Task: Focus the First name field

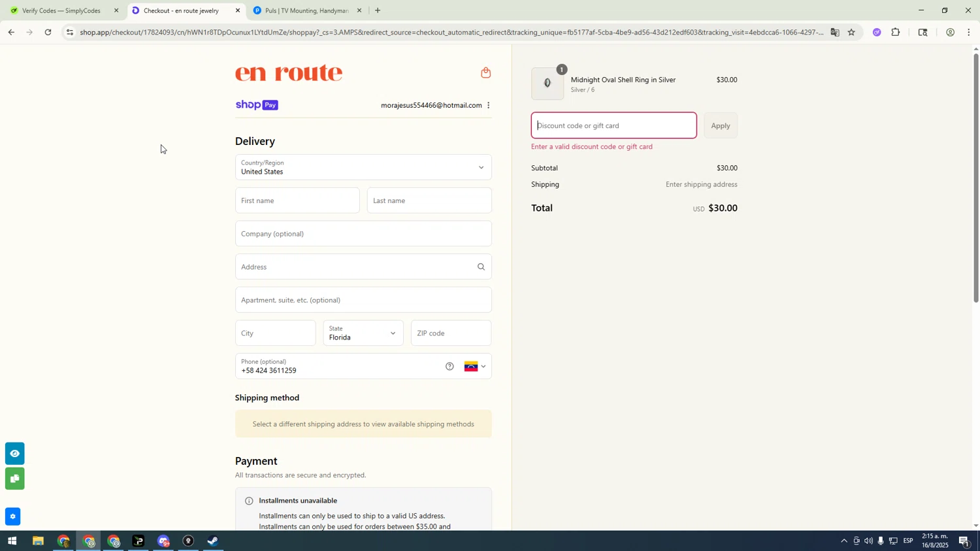Action: [297, 200]
